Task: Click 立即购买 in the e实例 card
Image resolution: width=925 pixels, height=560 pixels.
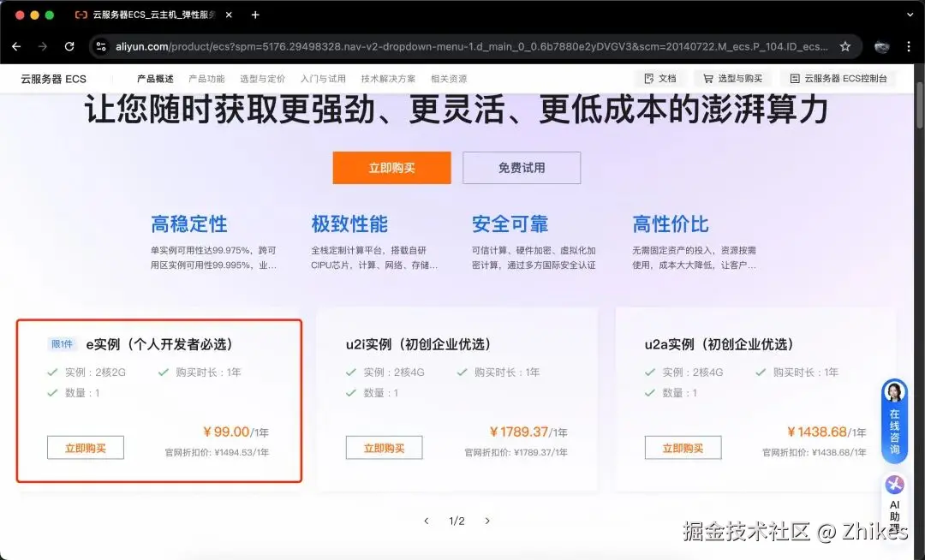Action: click(x=86, y=448)
